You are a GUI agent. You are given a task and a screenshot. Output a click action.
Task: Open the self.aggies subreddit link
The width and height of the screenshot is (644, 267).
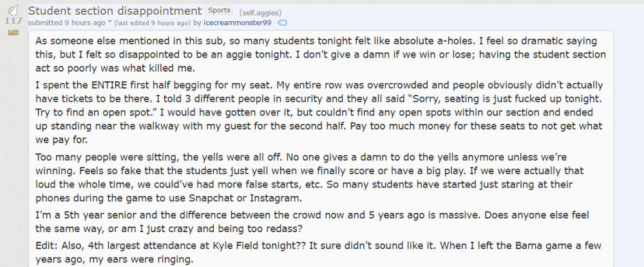tap(260, 12)
